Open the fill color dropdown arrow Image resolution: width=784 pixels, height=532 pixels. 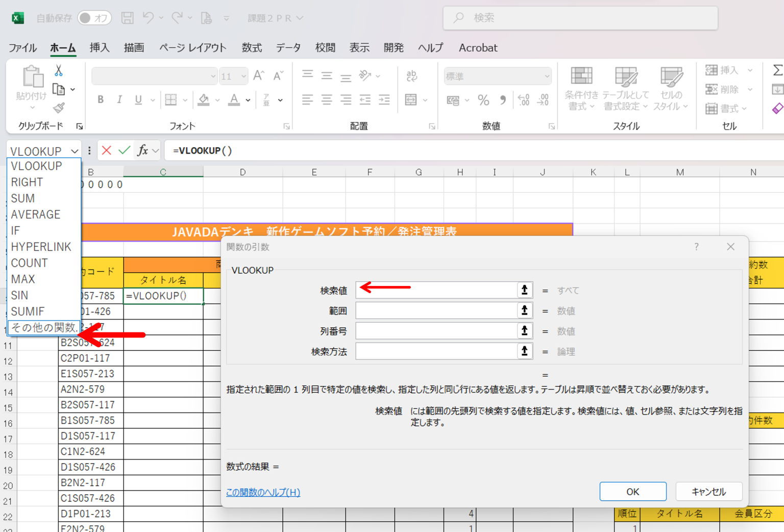click(x=216, y=100)
